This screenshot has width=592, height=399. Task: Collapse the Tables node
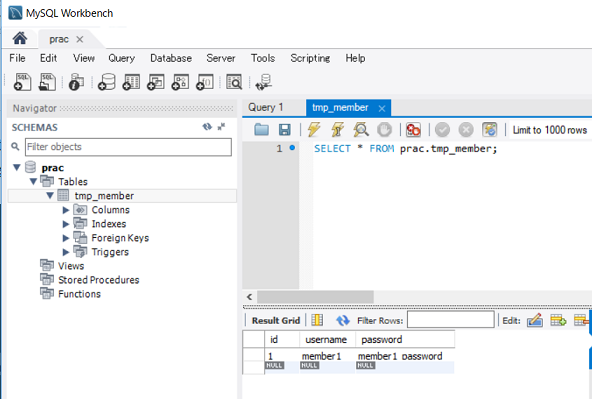33,182
